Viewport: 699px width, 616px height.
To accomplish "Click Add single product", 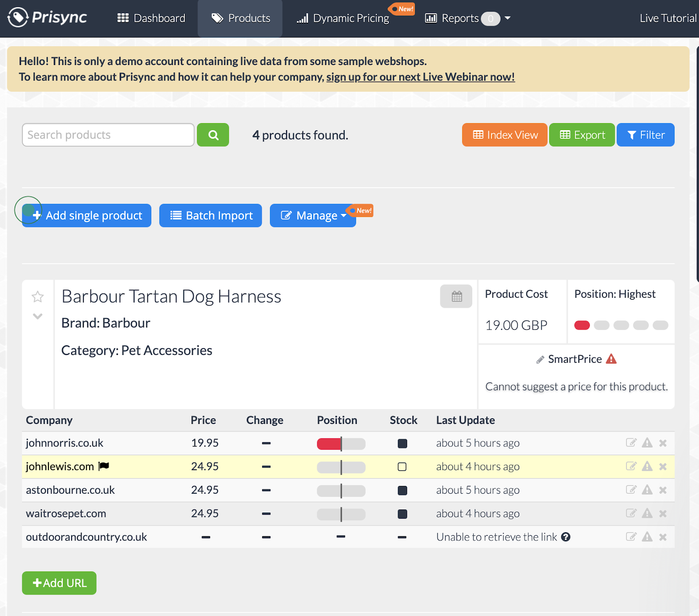I will 87,216.
